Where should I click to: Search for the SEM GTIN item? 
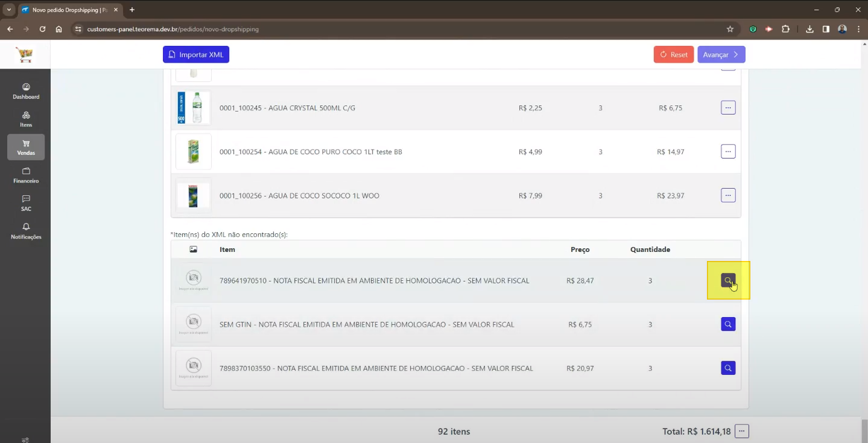pyautogui.click(x=728, y=324)
